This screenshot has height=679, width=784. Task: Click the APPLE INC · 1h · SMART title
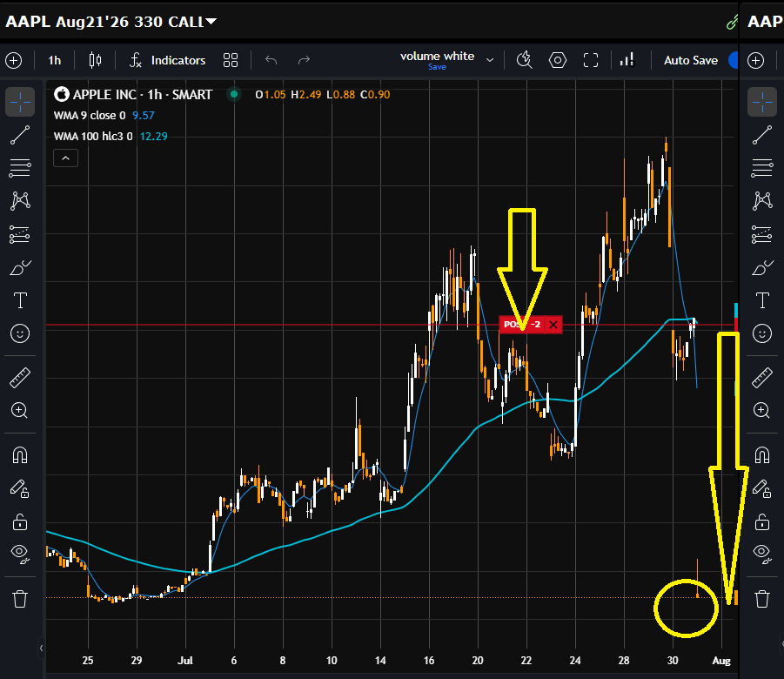(143, 95)
